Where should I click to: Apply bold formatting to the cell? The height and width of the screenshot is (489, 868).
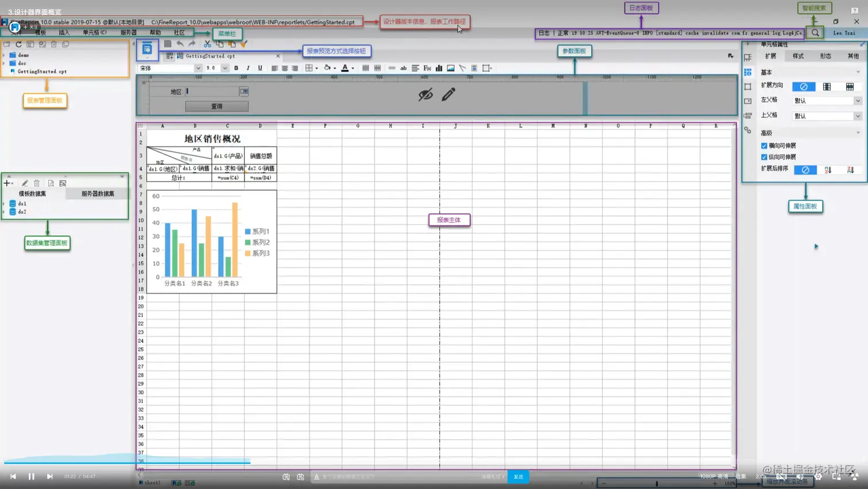click(x=236, y=68)
